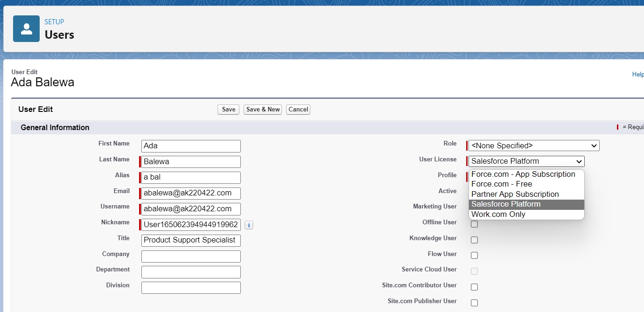Focus the empty Company input field
The width and height of the screenshot is (644, 312).
coord(191,257)
